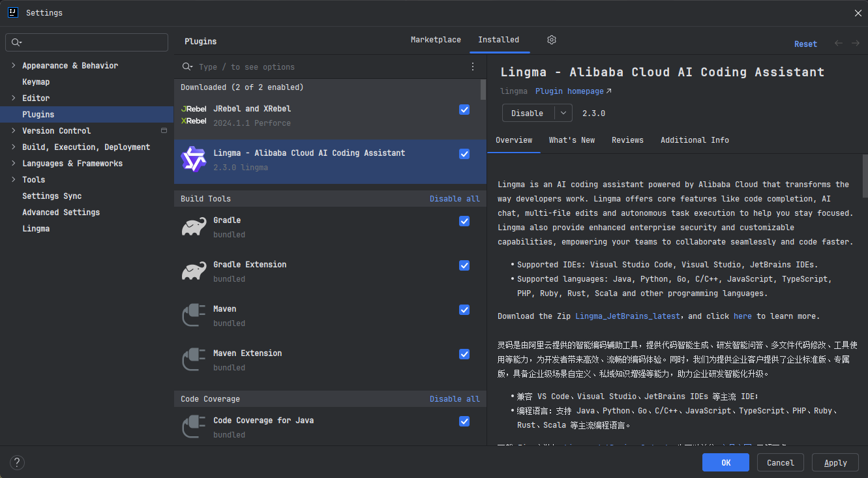Click the plugin list options kebab menu
Image resolution: width=868 pixels, height=478 pixels.
pyautogui.click(x=473, y=67)
